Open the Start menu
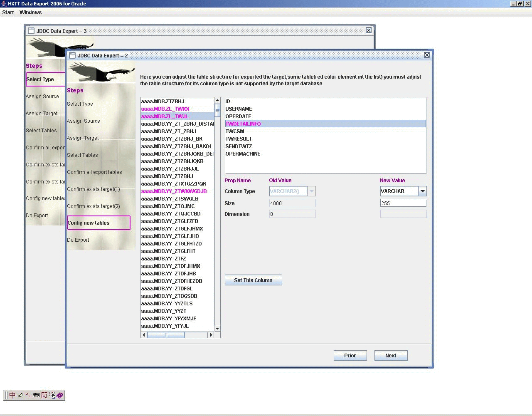This screenshot has width=532, height=416. [x=7, y=12]
